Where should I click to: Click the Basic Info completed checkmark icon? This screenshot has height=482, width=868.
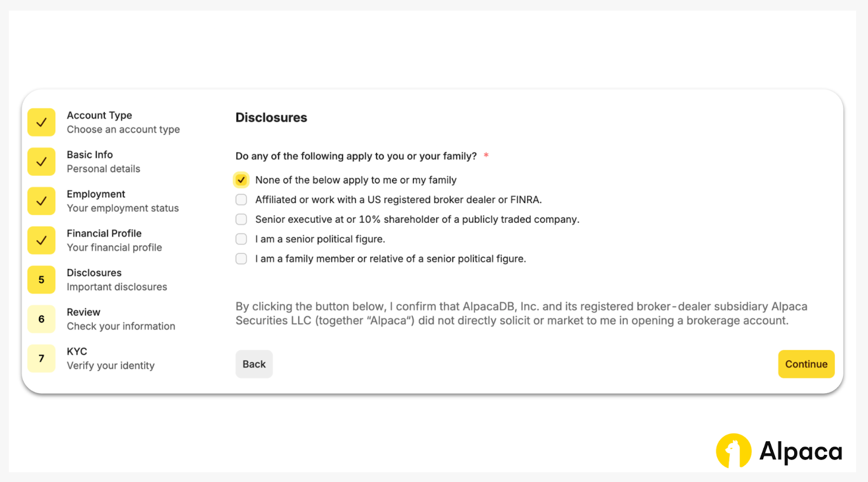click(x=41, y=162)
